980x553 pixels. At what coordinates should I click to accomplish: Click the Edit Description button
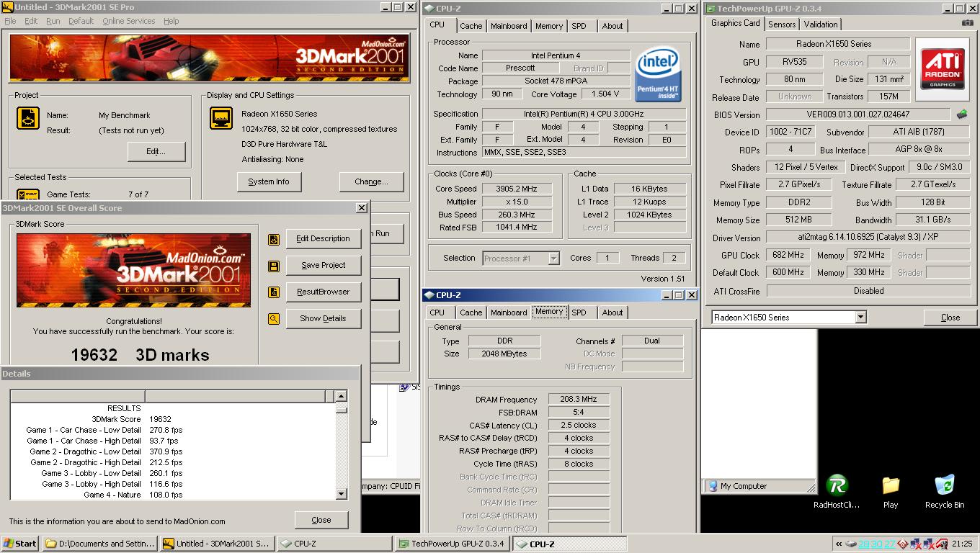pos(324,239)
